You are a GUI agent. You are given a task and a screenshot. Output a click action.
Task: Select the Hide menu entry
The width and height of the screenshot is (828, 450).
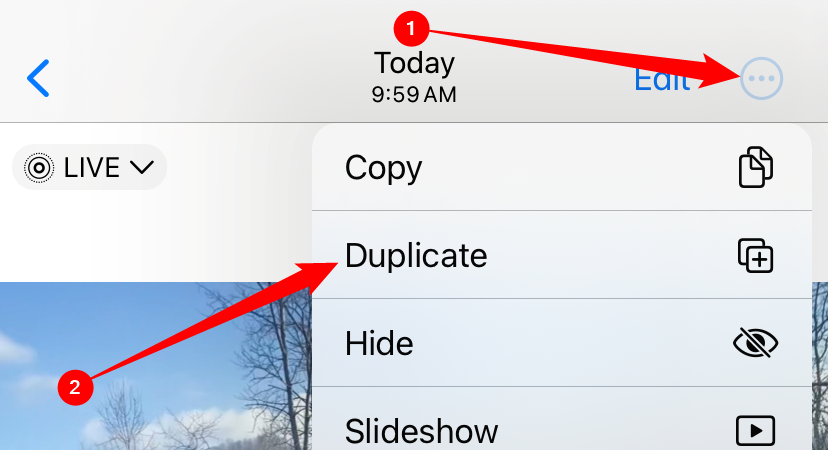pos(562,343)
